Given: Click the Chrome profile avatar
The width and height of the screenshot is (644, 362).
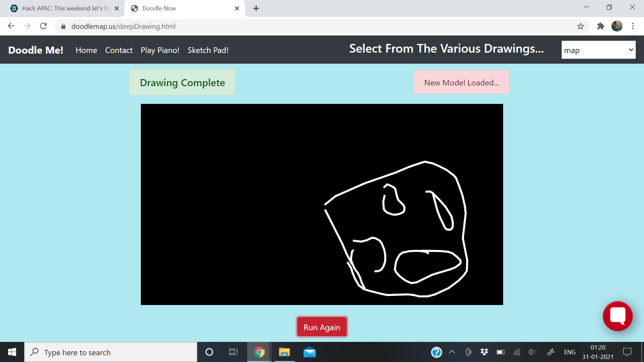Looking at the screenshot, I should coord(617,26).
